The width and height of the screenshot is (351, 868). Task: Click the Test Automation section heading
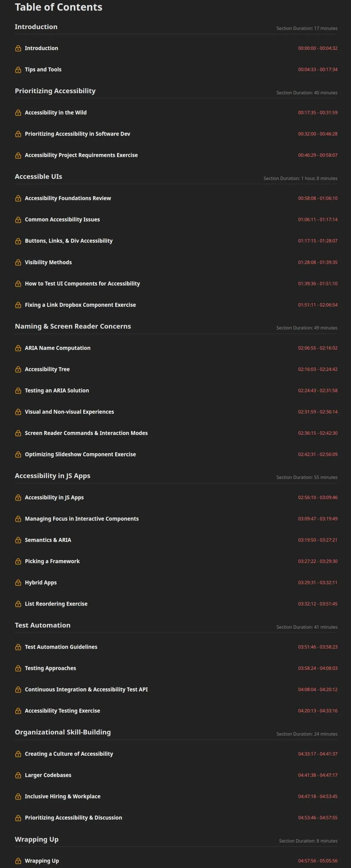[43, 625]
